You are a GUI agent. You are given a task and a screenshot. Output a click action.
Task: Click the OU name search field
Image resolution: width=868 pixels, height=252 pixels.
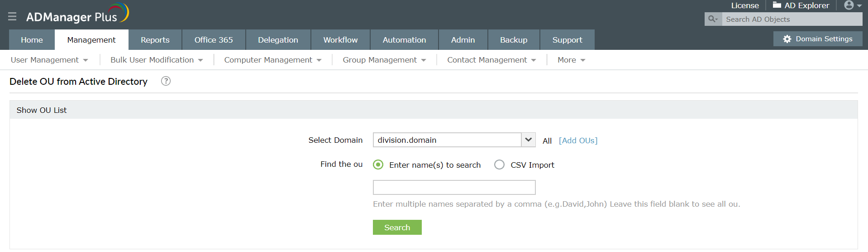(x=454, y=187)
